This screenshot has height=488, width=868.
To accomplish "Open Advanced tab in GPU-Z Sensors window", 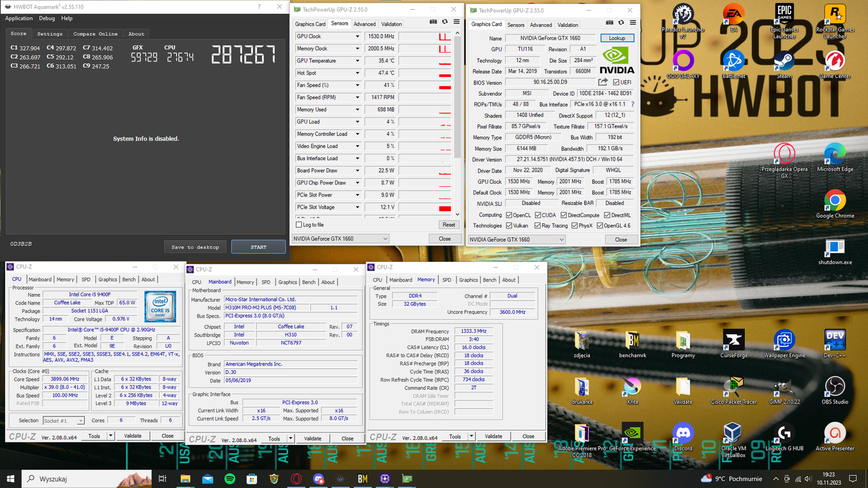I will coord(364,24).
